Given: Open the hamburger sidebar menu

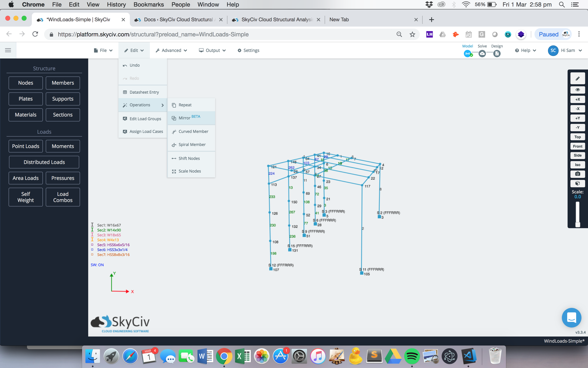Looking at the screenshot, I should pos(8,50).
